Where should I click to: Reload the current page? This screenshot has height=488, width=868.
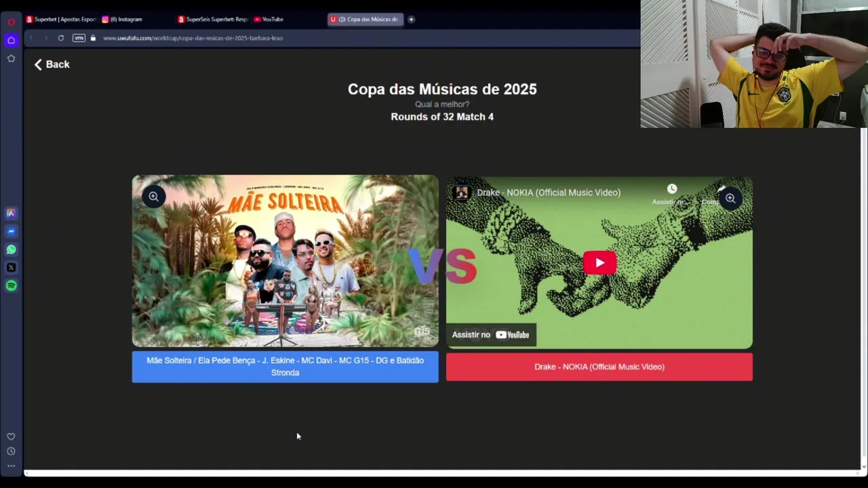61,38
